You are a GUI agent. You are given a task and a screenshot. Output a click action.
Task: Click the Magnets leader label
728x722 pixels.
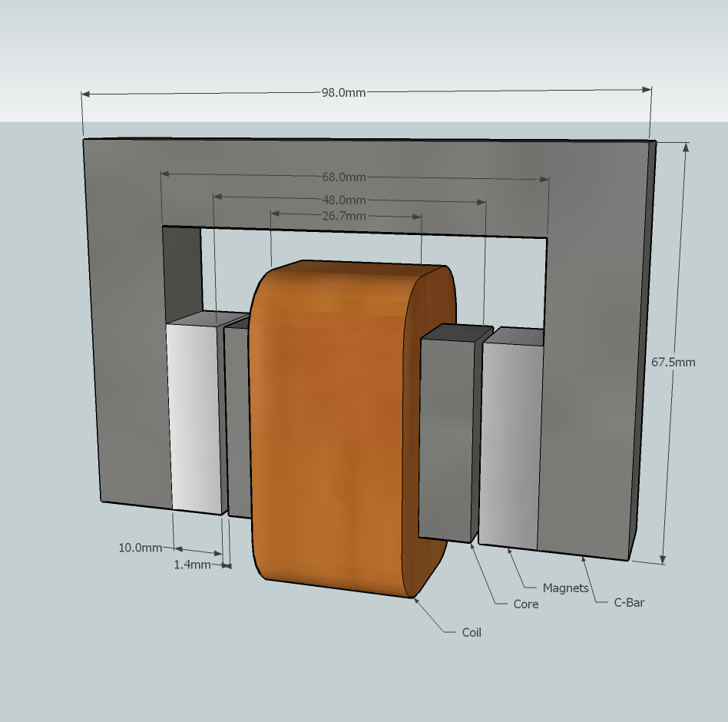(565, 588)
